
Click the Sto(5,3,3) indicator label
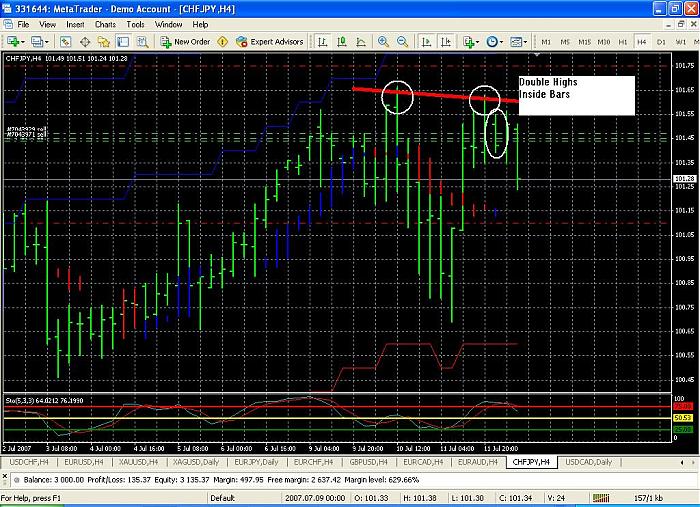[x=44, y=400]
